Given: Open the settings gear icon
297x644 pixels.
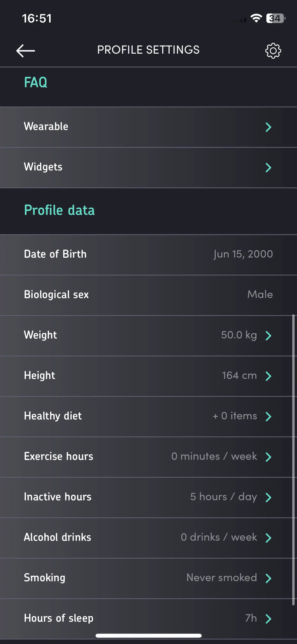Looking at the screenshot, I should click(273, 50).
